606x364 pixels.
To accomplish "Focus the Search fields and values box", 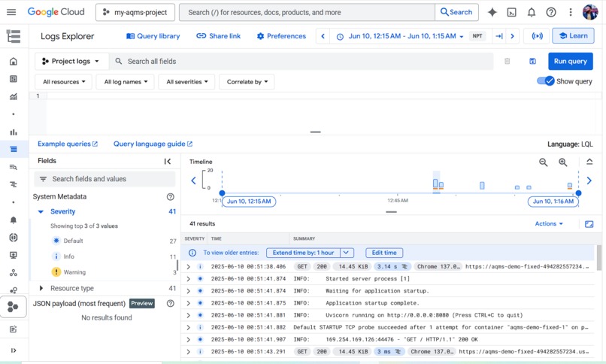I will pos(105,179).
